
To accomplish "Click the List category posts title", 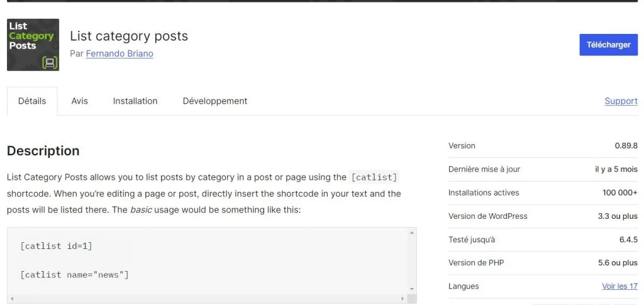I will [129, 36].
